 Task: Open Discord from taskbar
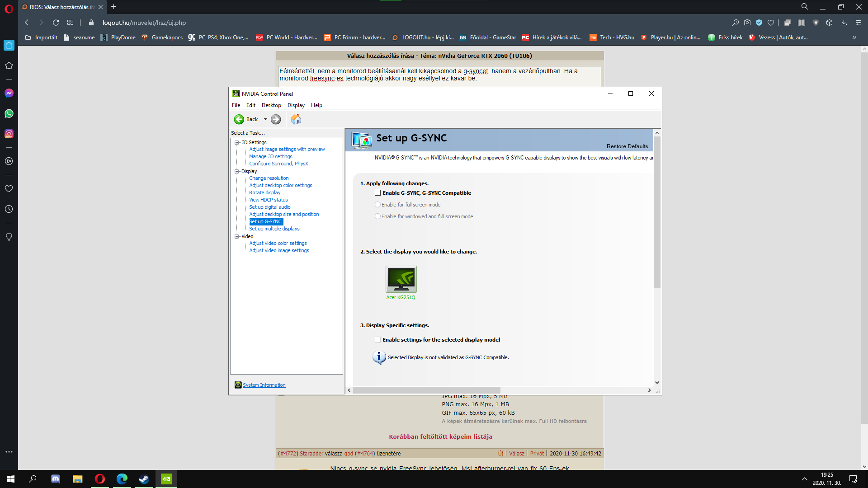[x=56, y=479]
